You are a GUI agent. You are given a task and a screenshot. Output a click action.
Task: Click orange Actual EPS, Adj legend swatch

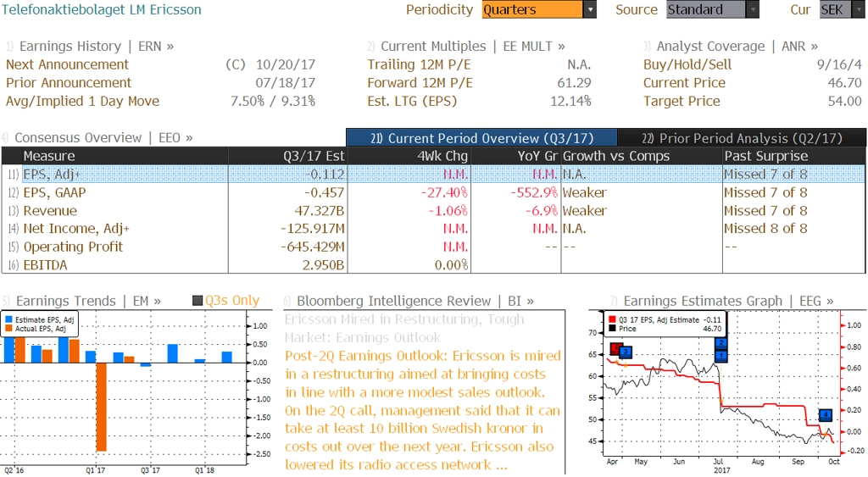pyautogui.click(x=8, y=329)
